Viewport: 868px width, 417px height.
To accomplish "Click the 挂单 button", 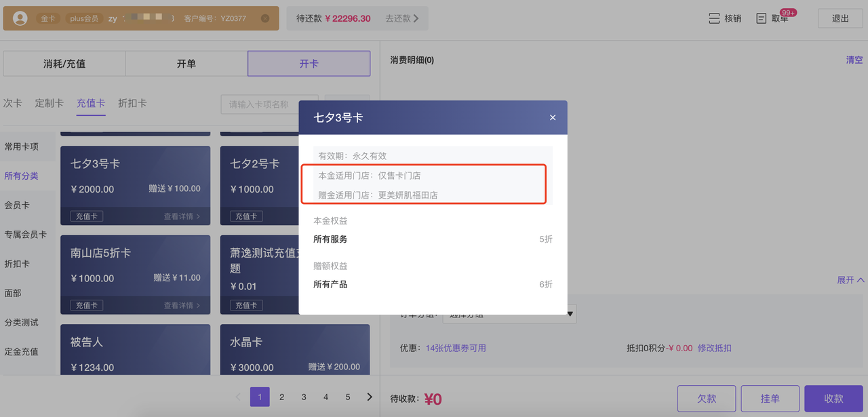I will tap(770, 399).
